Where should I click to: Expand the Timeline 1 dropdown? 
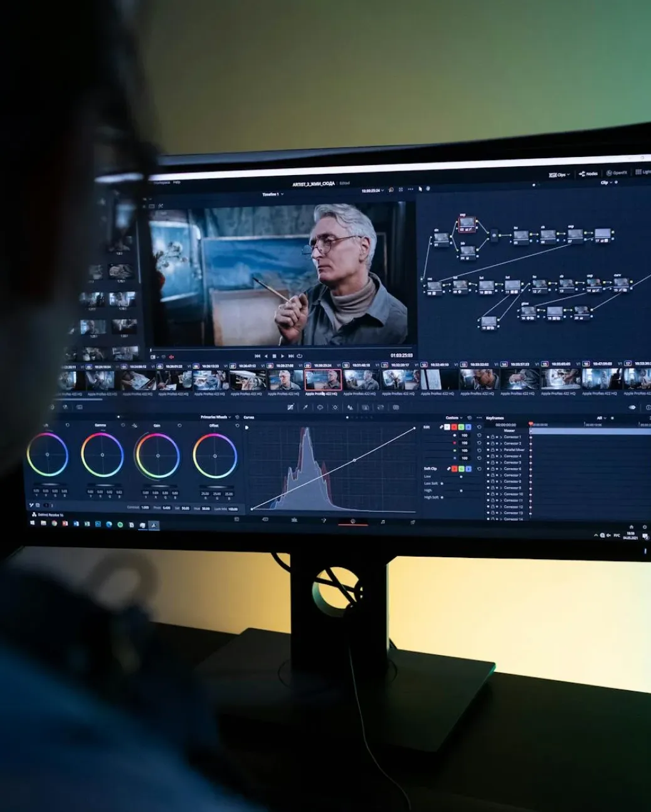[x=273, y=195]
